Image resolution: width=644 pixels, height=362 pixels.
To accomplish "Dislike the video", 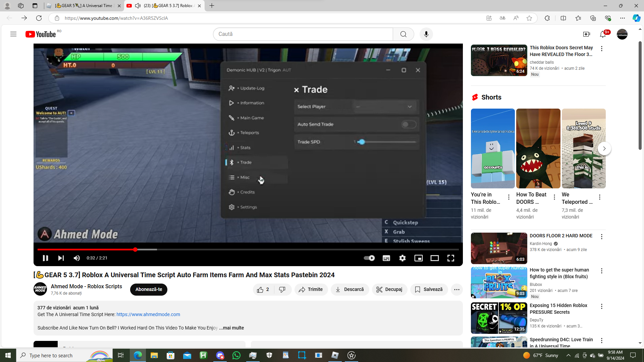I will 282,290.
